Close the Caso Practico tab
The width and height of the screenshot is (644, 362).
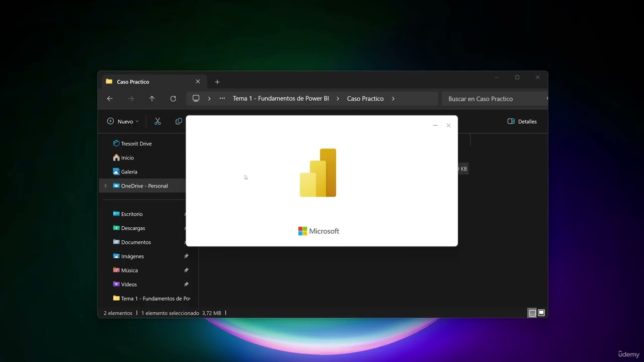click(x=198, y=81)
